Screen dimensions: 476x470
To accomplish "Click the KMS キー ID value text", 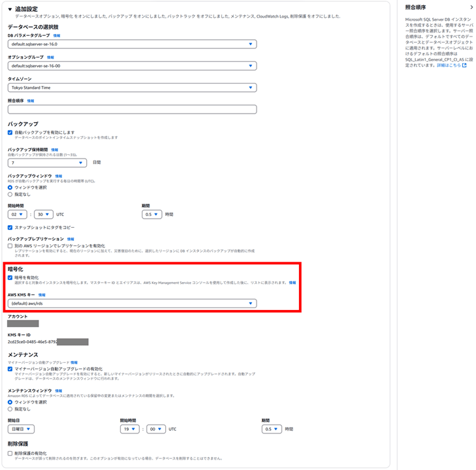I will point(33,342).
